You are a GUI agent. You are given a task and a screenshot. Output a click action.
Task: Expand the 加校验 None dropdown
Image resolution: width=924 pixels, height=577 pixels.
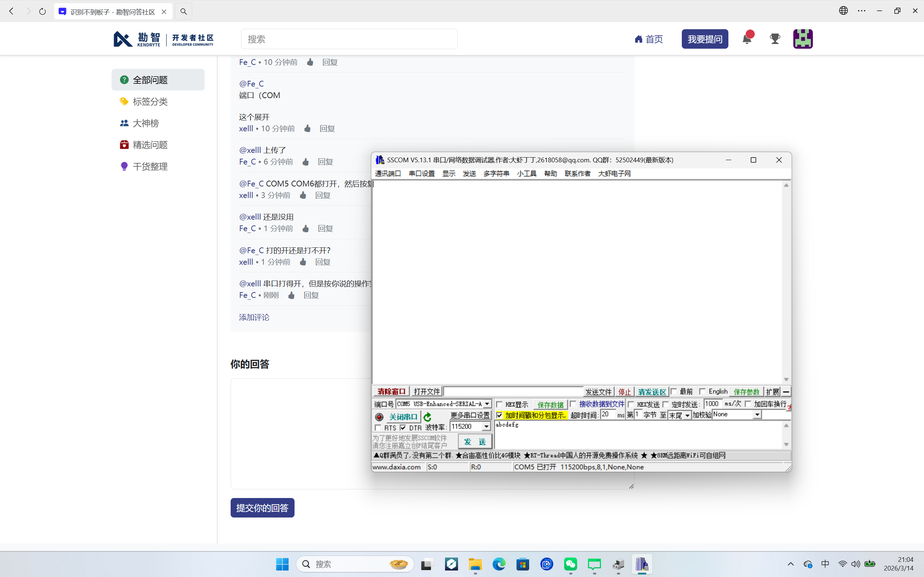point(757,415)
